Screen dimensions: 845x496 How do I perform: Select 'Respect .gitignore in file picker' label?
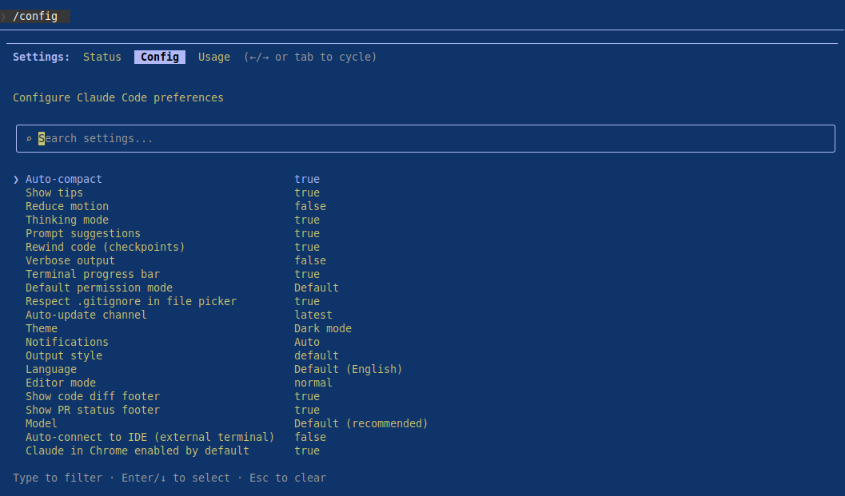[131, 301]
